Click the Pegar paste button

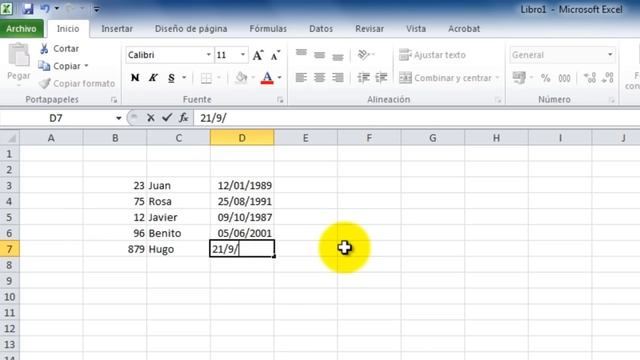click(x=19, y=63)
